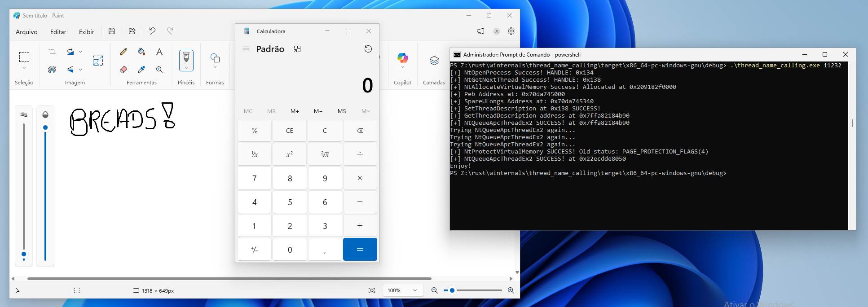Click the CE button in Calculator
The height and width of the screenshot is (307, 868).
click(290, 131)
